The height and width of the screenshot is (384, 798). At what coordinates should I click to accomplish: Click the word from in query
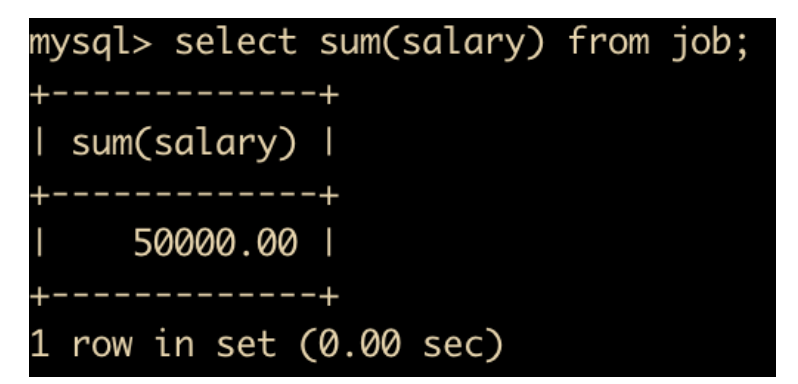pos(608,41)
